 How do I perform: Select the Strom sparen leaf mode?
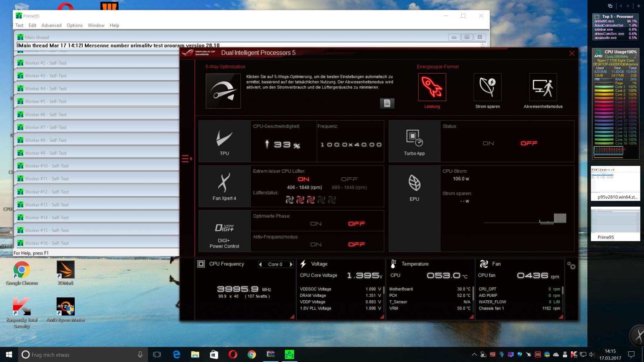[x=488, y=87]
